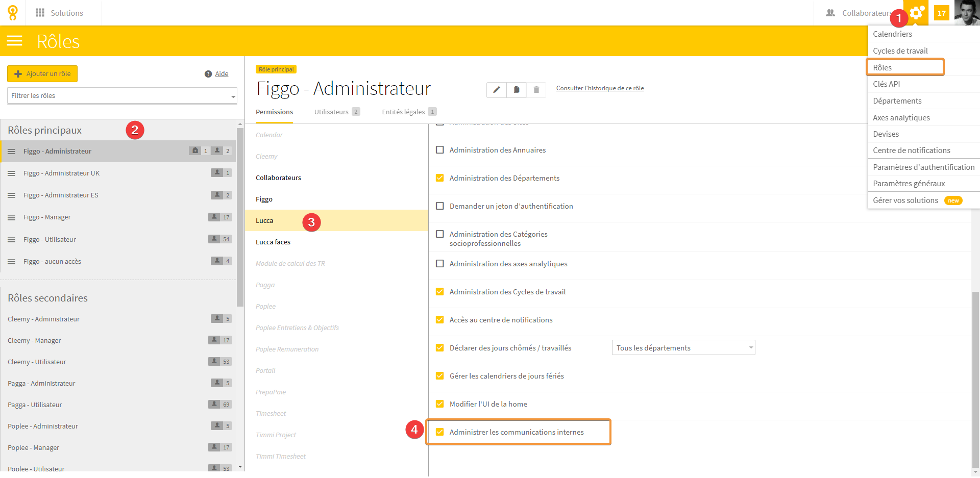Screen dimensions: 980x478
Task: Click roles list scrollbar up arrow
Action: coord(240,124)
